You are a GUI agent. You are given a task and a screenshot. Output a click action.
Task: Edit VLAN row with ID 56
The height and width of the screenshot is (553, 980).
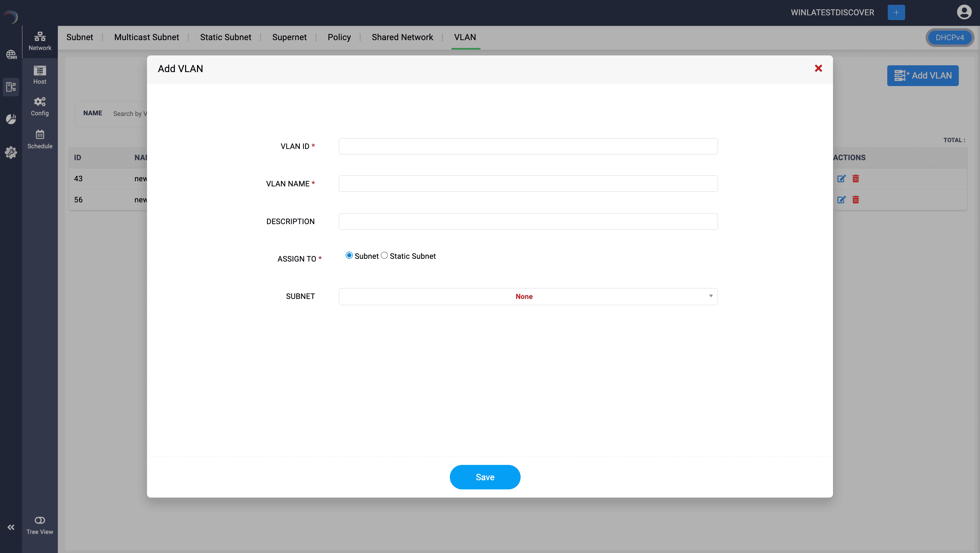[841, 200]
